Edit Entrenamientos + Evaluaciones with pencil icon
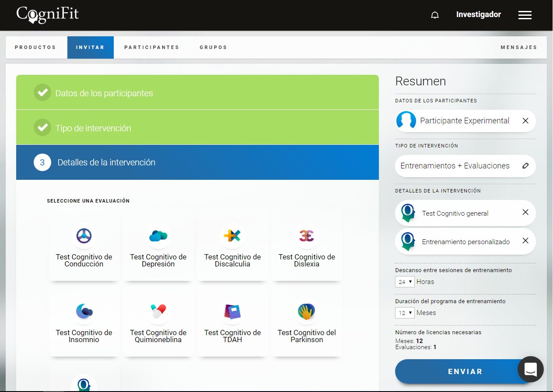Screen dimensions: 553x392 525,166
